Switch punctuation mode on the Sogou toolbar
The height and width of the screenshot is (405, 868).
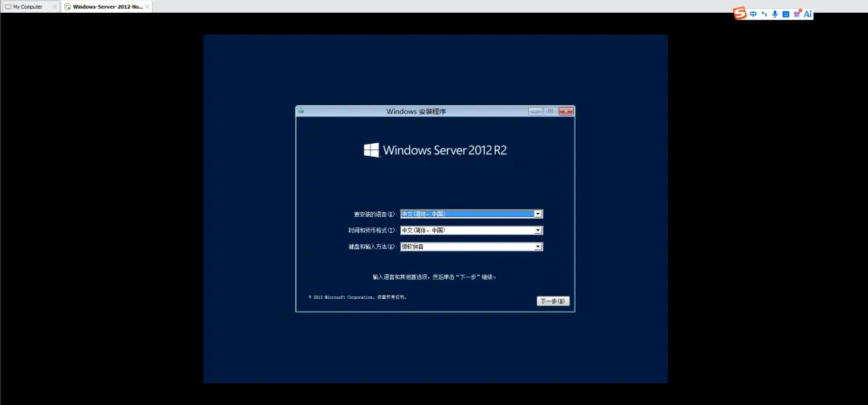tap(764, 14)
